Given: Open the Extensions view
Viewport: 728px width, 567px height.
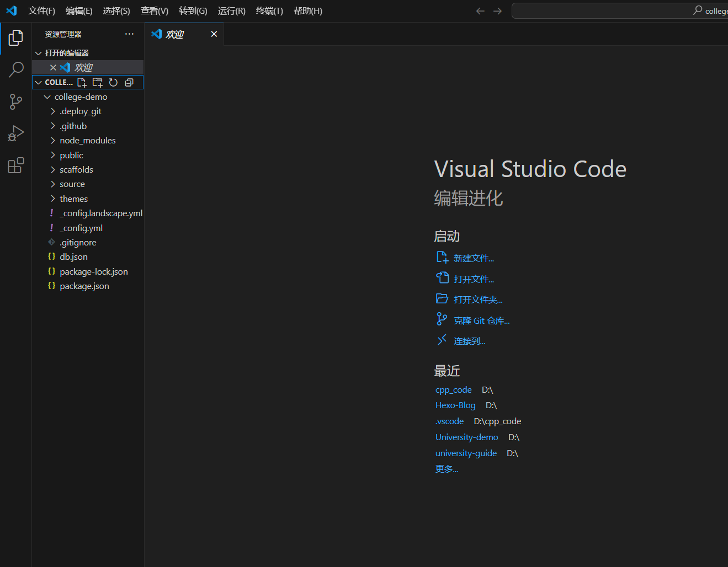Looking at the screenshot, I should (x=16, y=165).
